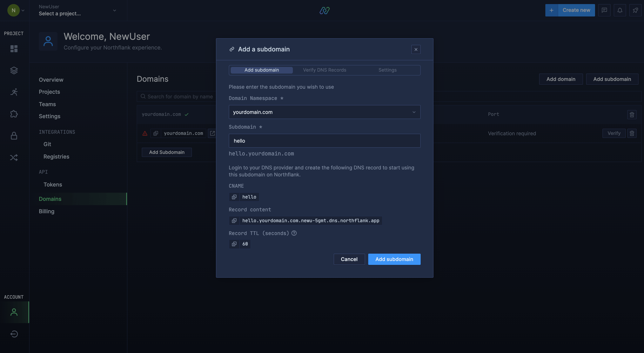The width and height of the screenshot is (644, 353).
Task: Open the Select a project dropdown
Action: point(78,10)
